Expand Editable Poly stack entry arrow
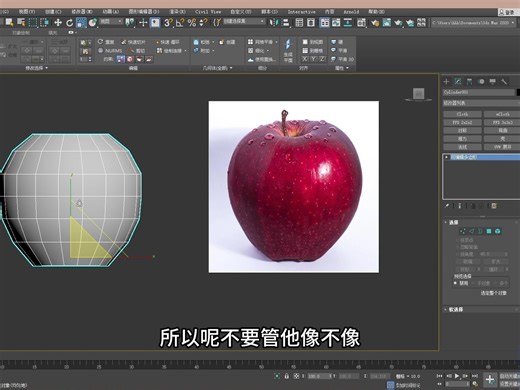Viewport: 520px width, 390px height. pos(447,157)
